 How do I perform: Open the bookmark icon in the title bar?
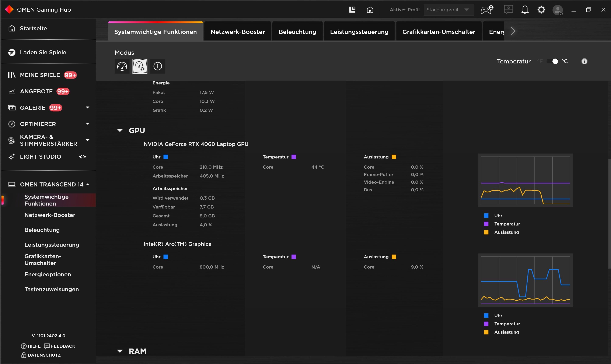click(x=352, y=10)
